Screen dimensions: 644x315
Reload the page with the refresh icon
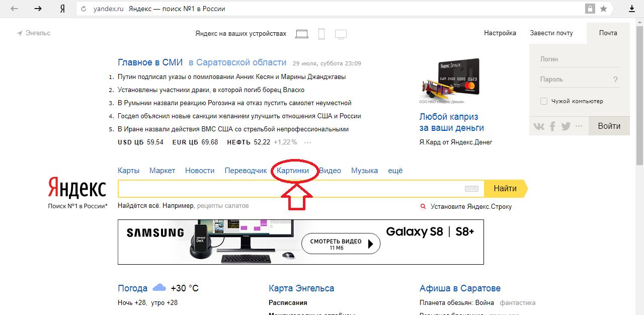point(84,9)
